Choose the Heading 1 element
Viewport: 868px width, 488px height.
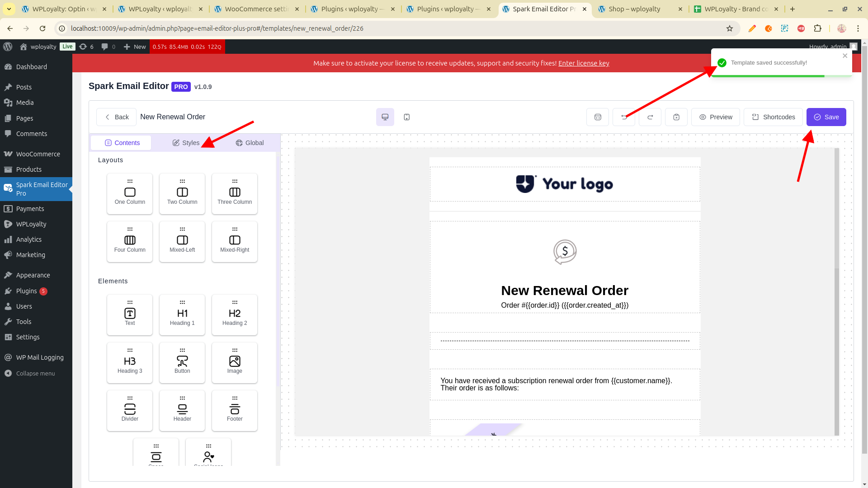(182, 315)
